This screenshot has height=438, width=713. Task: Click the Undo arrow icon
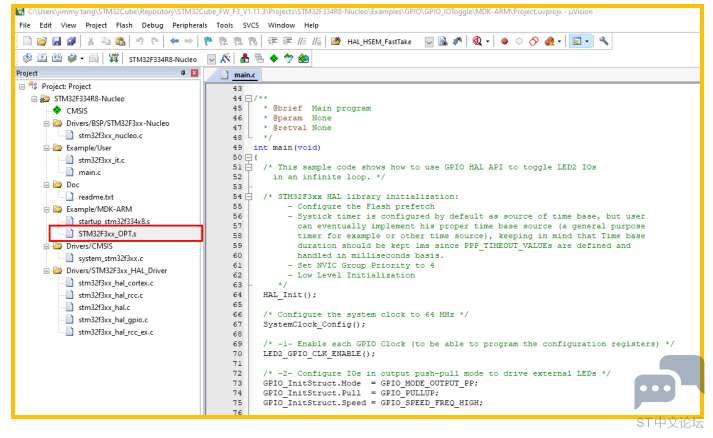coord(140,41)
